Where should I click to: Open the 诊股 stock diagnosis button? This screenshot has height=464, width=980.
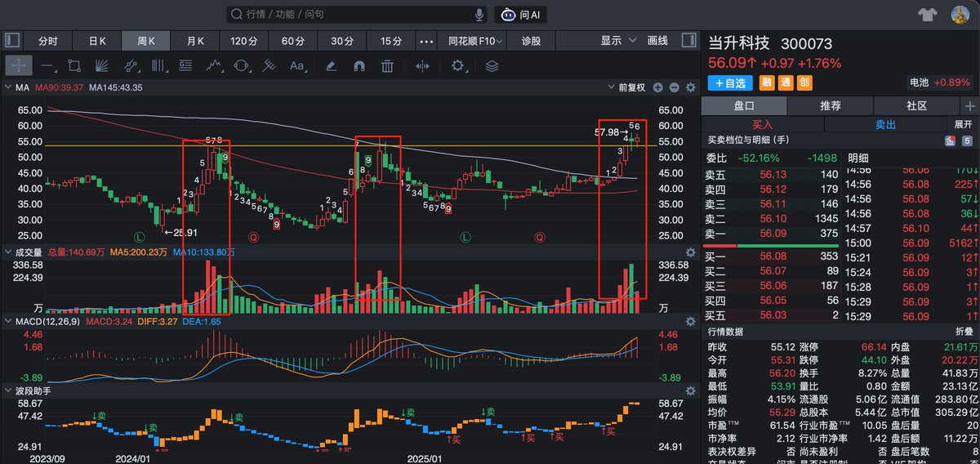(531, 41)
